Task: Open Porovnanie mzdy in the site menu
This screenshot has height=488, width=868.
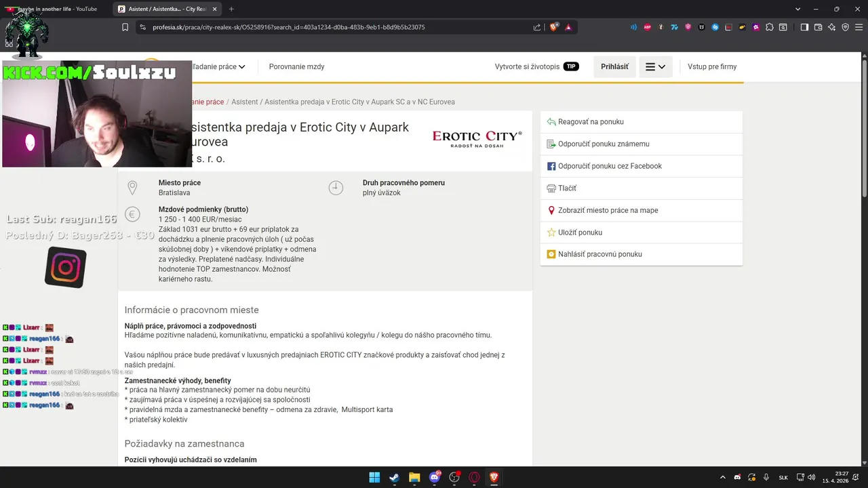Action: point(296,66)
